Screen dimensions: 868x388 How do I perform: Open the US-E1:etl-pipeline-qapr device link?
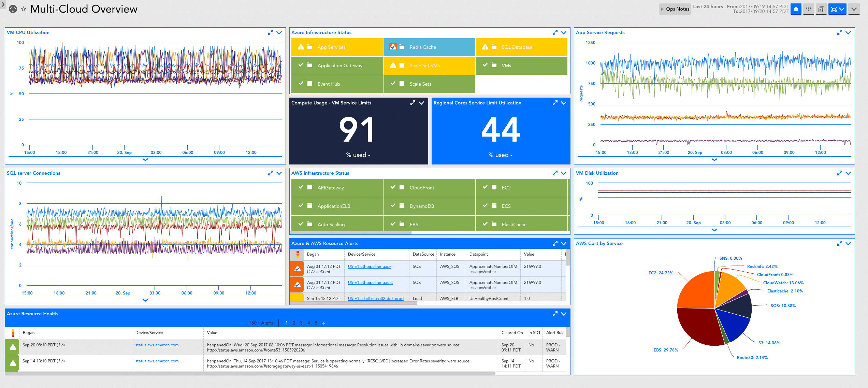[369, 267]
